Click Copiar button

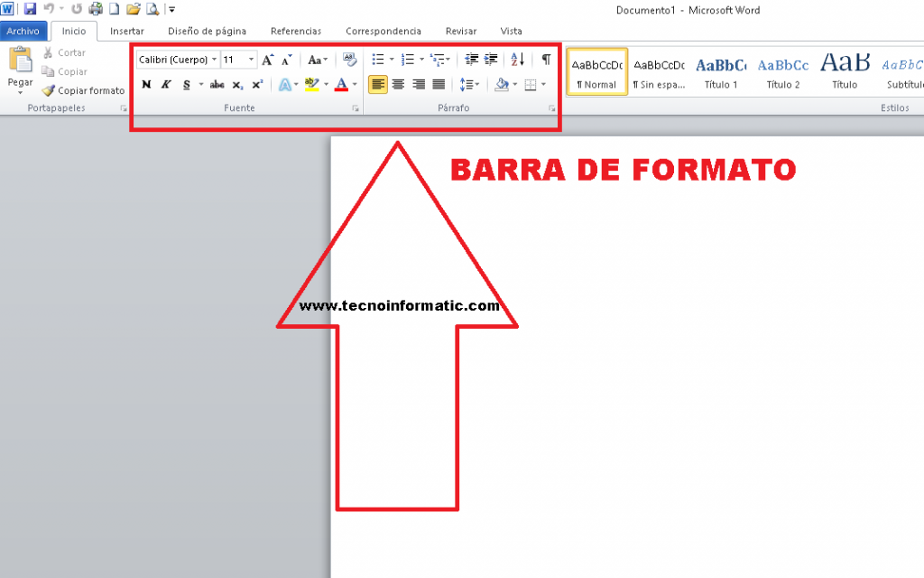(65, 71)
